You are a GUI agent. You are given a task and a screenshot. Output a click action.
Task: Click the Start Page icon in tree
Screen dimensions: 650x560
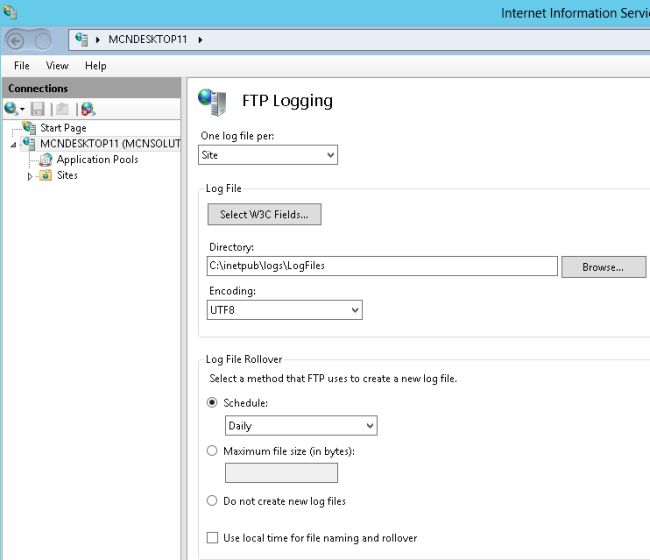(29, 128)
